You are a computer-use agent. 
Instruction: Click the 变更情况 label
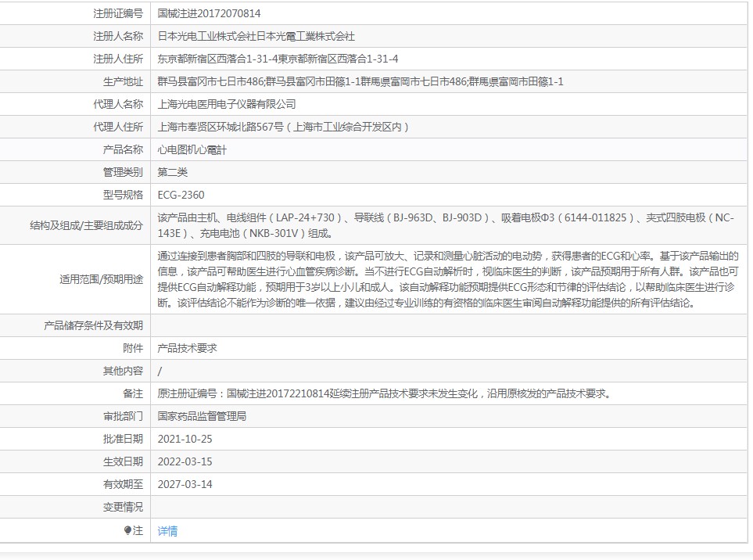[x=123, y=507]
